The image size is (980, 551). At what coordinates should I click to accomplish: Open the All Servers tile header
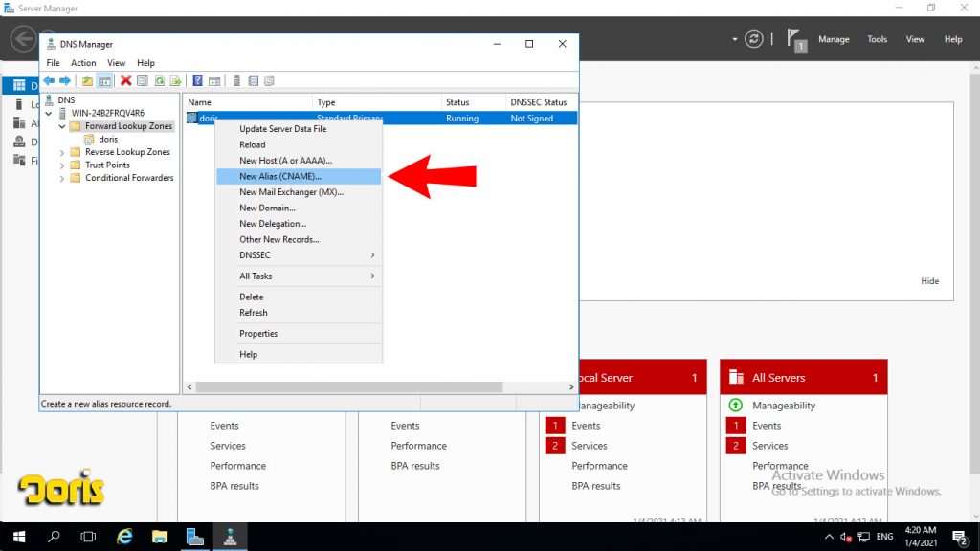(804, 377)
